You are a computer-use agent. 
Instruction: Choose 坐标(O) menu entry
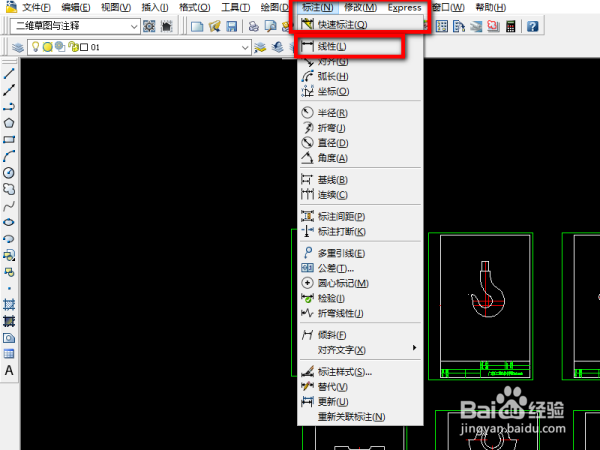click(360, 91)
